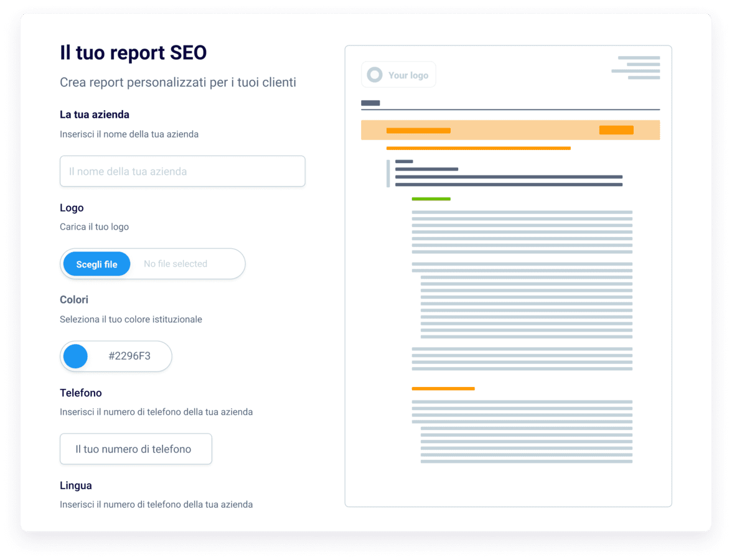Screen dimensions: 732x560
Task: Click the 'Lingua' section label
Action: point(76,486)
